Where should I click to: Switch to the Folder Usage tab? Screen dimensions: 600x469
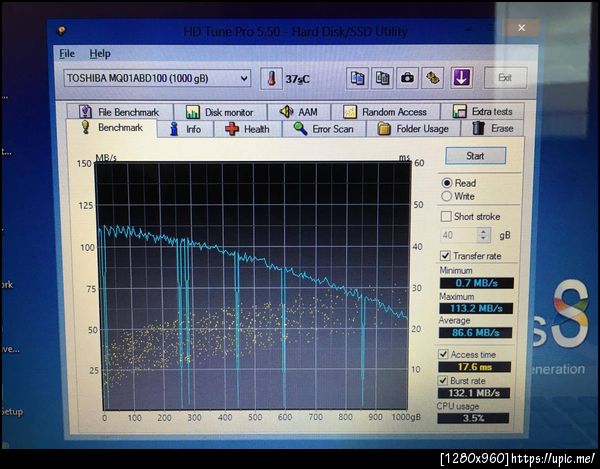(x=413, y=129)
